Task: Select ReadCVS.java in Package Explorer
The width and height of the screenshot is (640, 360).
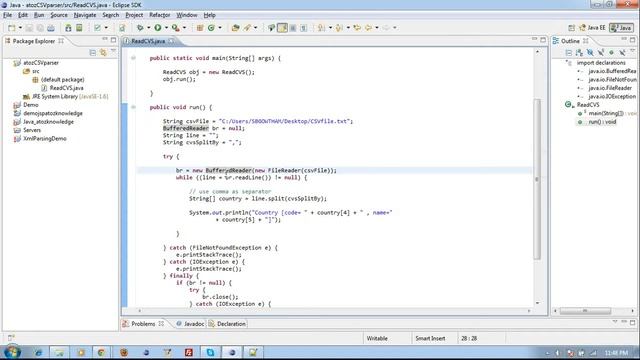Action: point(67,88)
